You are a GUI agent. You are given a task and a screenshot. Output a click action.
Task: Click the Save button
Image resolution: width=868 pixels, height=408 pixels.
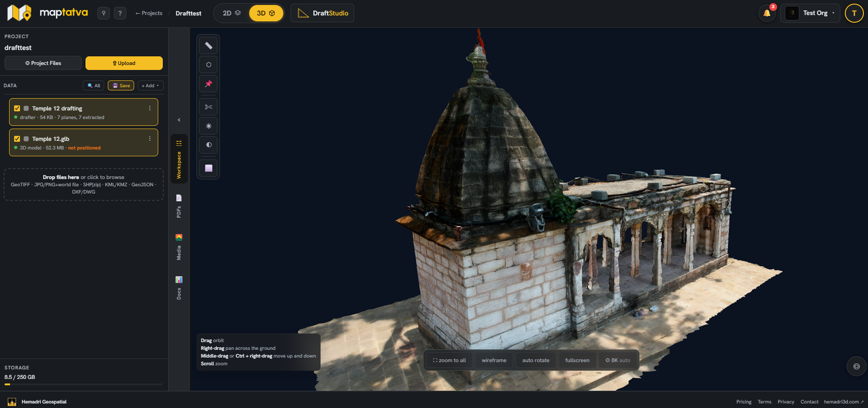click(121, 85)
